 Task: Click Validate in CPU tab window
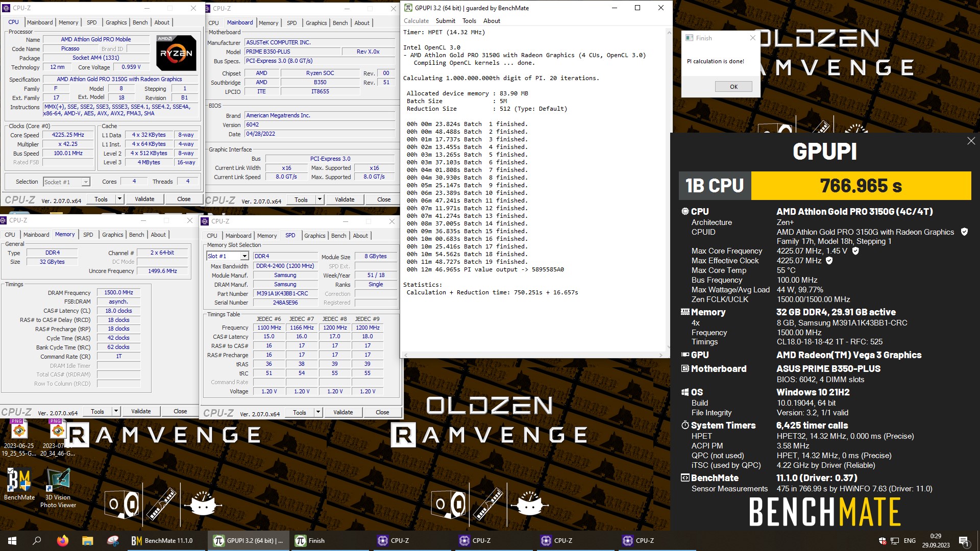[144, 199]
